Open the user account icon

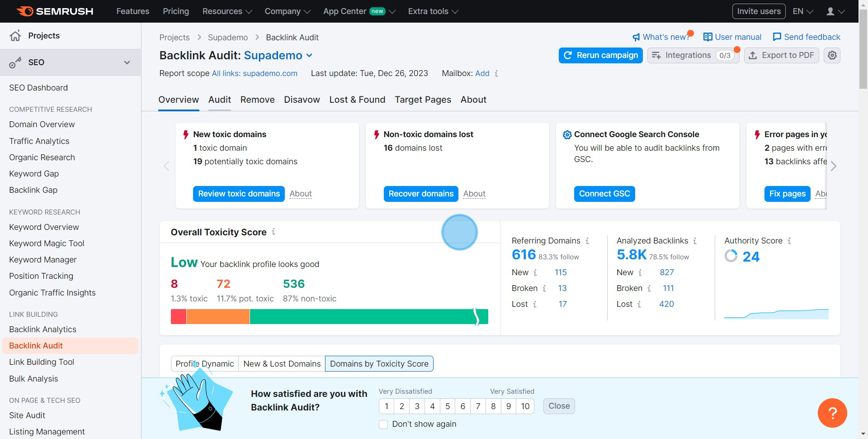click(x=830, y=11)
